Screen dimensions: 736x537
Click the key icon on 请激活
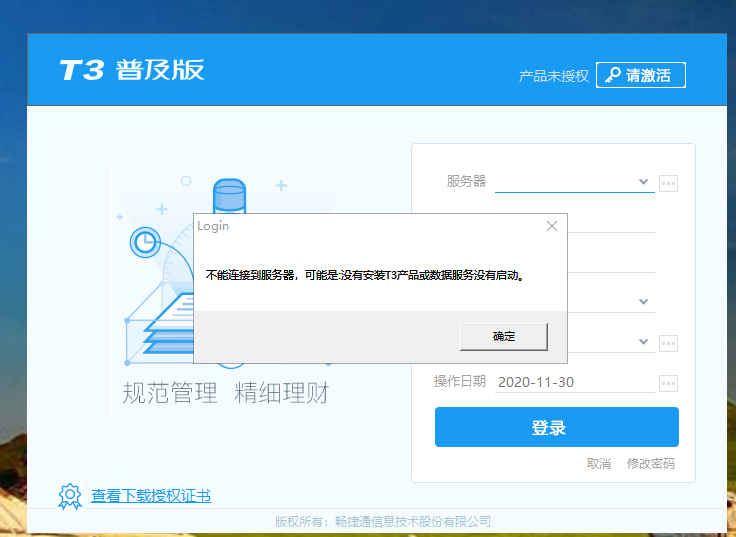click(613, 75)
